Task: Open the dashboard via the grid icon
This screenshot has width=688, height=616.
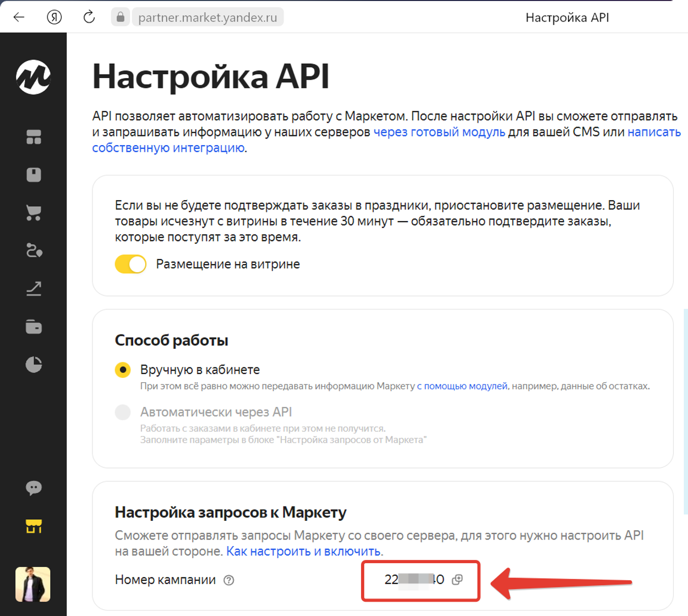Action: (34, 137)
